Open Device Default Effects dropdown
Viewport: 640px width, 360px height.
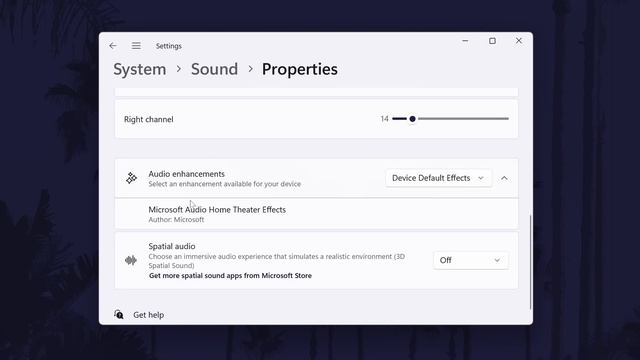coord(438,178)
